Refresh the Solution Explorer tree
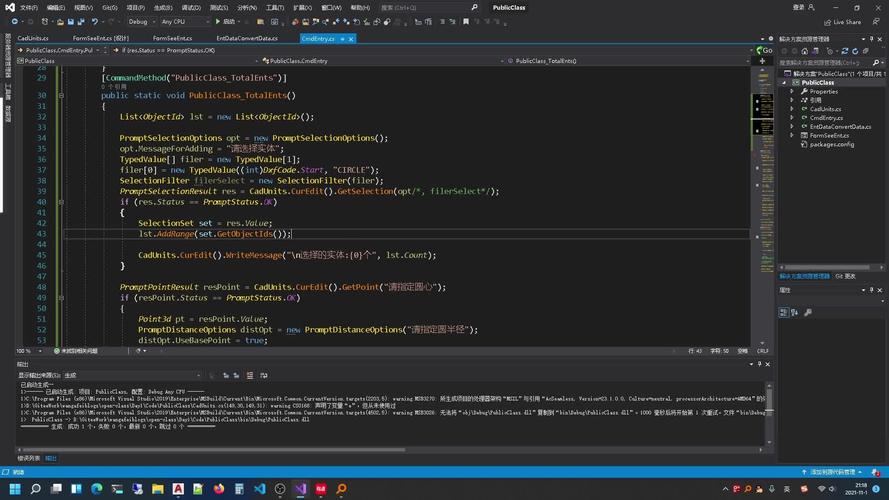889x500 pixels. click(x=855, y=51)
